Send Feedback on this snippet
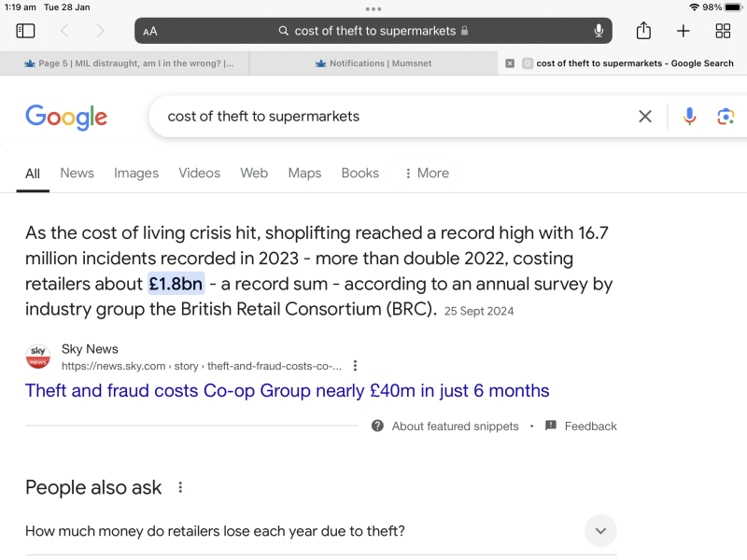This screenshot has width=747, height=560. click(590, 426)
